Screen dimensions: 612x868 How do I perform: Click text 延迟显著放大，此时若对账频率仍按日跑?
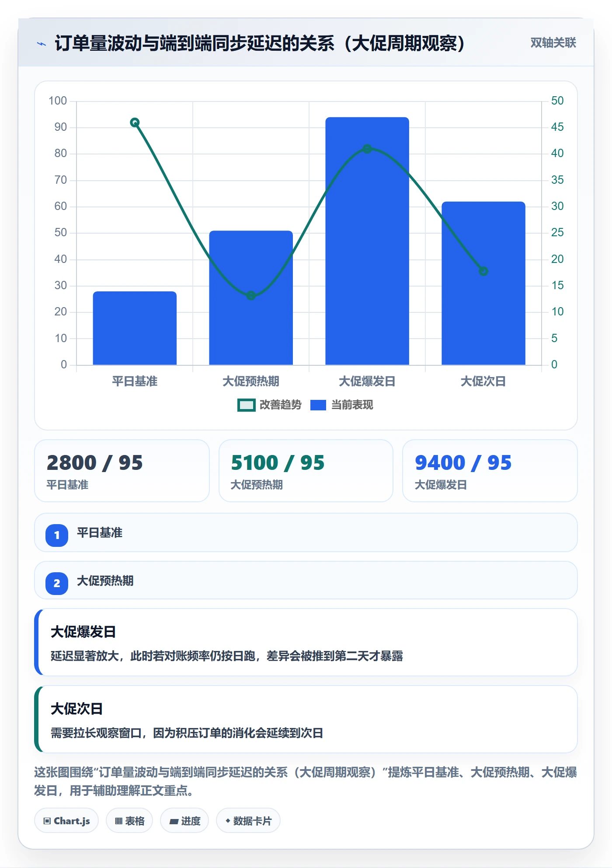point(153,656)
